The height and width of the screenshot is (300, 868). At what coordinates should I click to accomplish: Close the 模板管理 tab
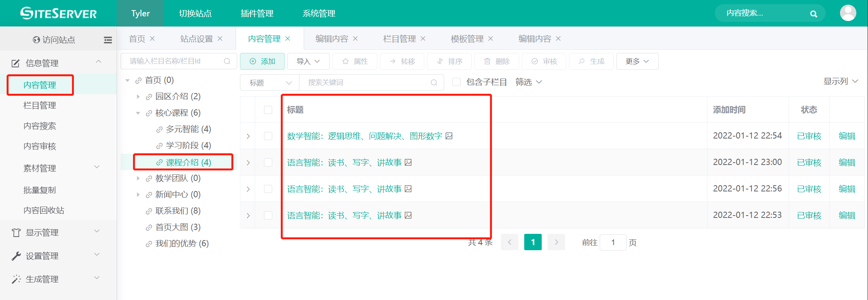point(491,39)
